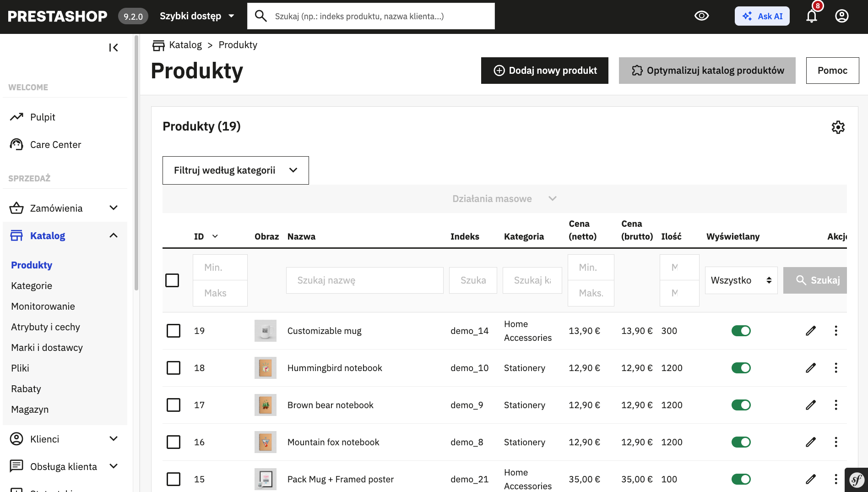This screenshot has width=868, height=492.
Task: Click the search magnifier icon in header
Action: point(261,16)
